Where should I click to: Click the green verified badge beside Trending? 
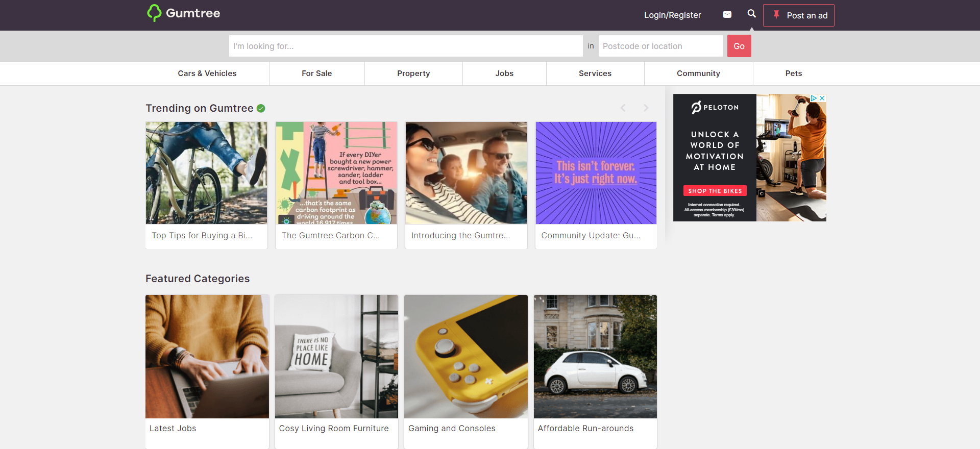click(261, 108)
